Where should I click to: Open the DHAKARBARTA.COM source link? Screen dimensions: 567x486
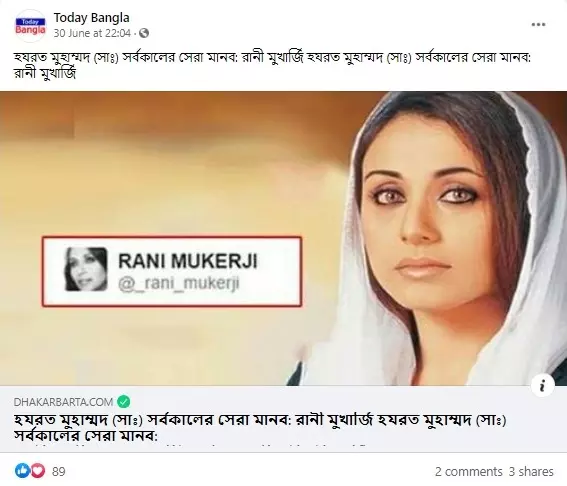tap(63, 402)
